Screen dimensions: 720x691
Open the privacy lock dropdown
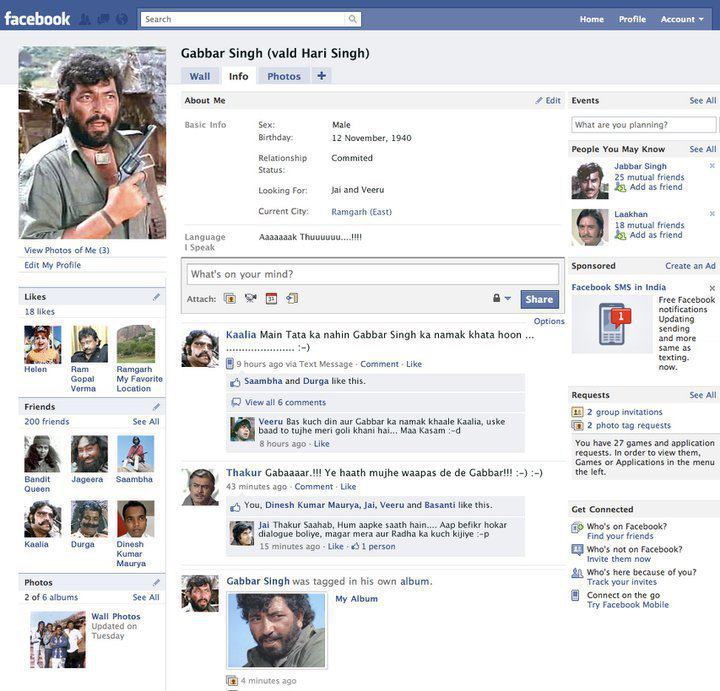tap(501, 299)
